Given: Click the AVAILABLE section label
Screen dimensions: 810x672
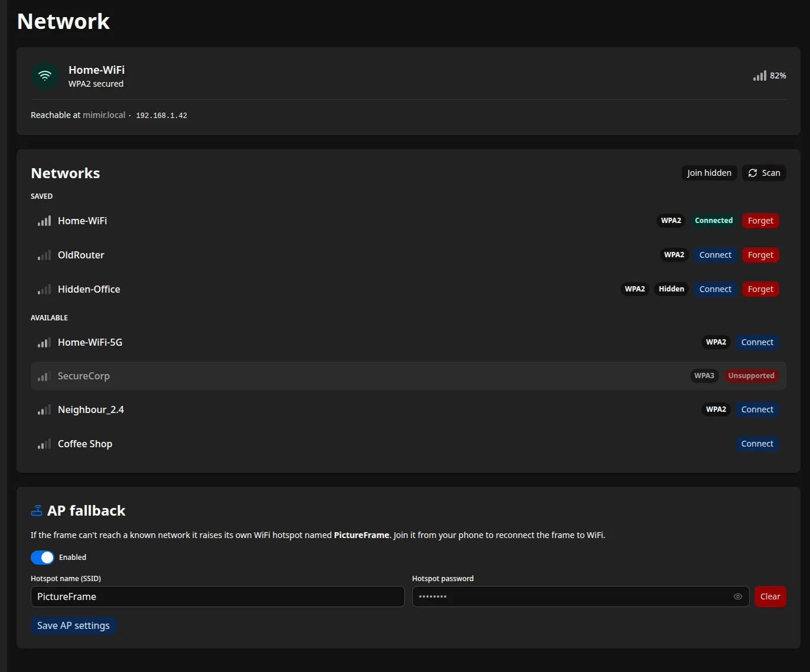Looking at the screenshot, I should (49, 318).
